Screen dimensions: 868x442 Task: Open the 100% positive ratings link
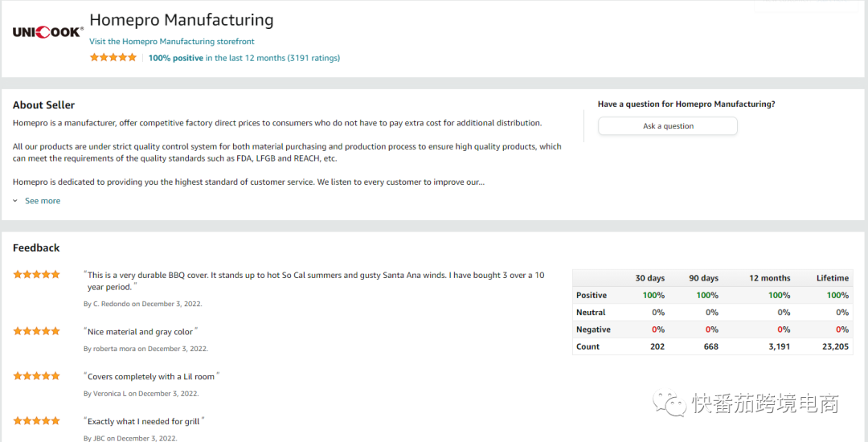(176, 58)
